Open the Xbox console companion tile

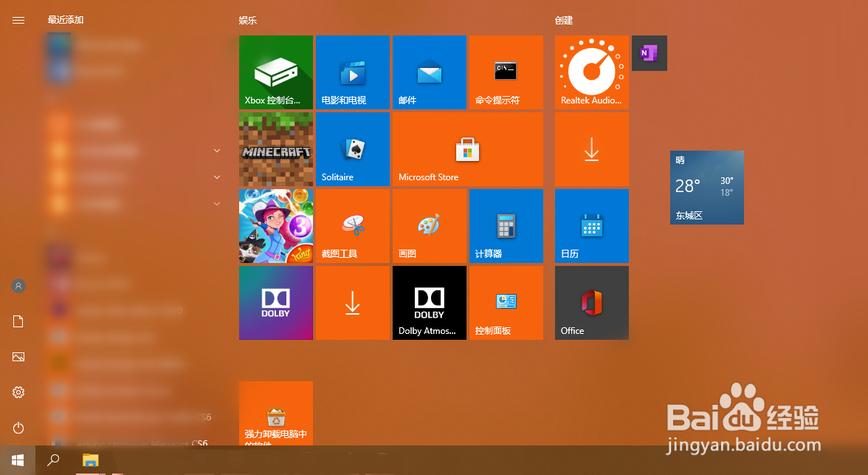(276, 72)
